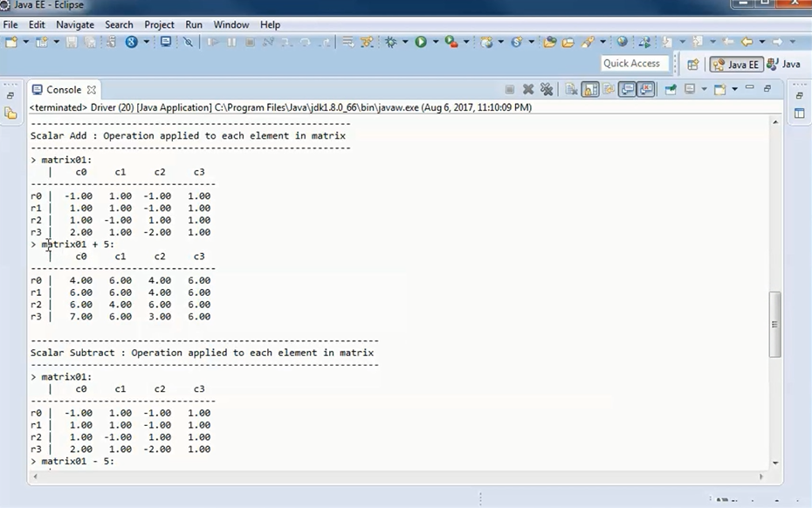
Task: Maximize the Console view
Action: (x=767, y=88)
